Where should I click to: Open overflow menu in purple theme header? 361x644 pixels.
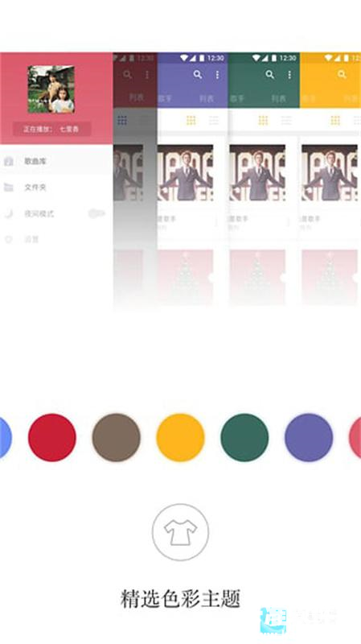(217, 75)
